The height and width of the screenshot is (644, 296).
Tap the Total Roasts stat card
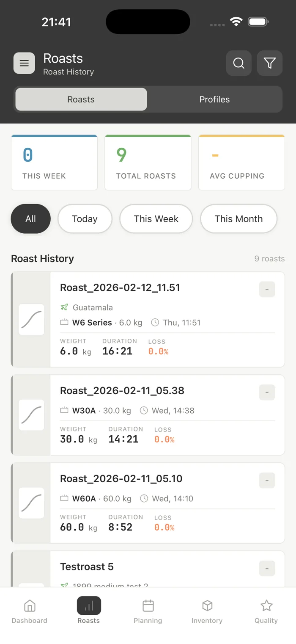[148, 163]
